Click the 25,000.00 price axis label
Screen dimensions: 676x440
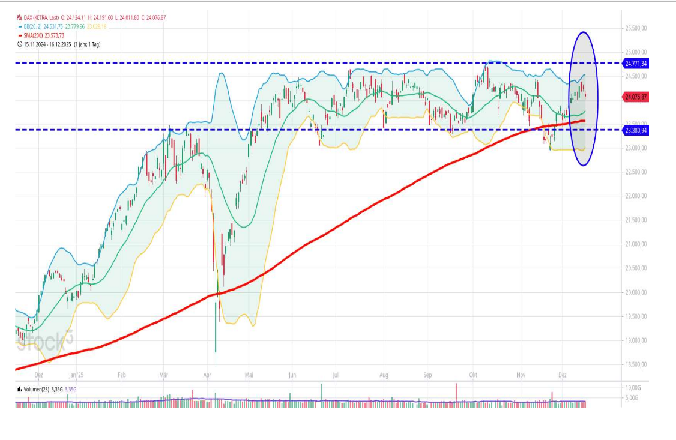(x=636, y=52)
